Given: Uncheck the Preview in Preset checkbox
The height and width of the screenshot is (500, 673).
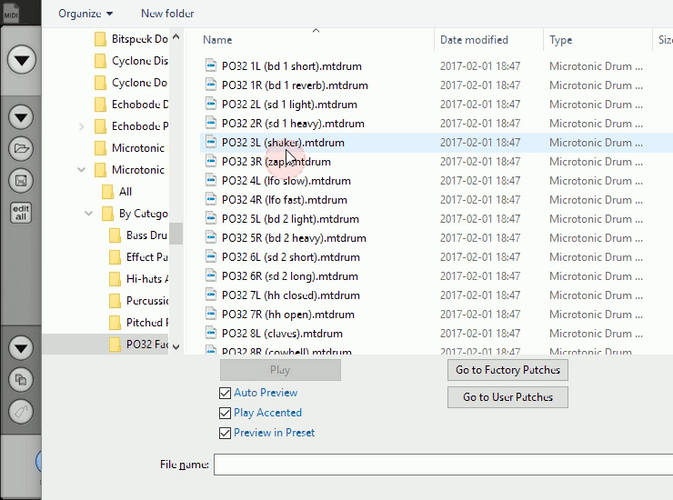Looking at the screenshot, I should point(225,433).
